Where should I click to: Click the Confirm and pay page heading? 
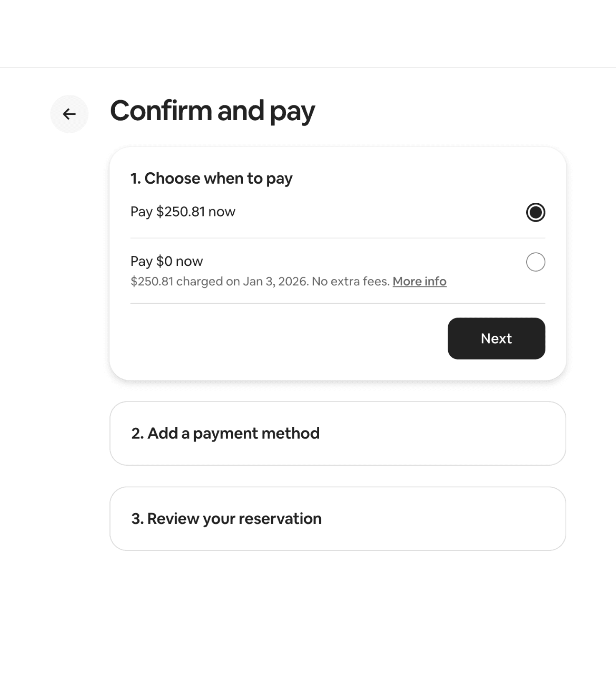212,111
